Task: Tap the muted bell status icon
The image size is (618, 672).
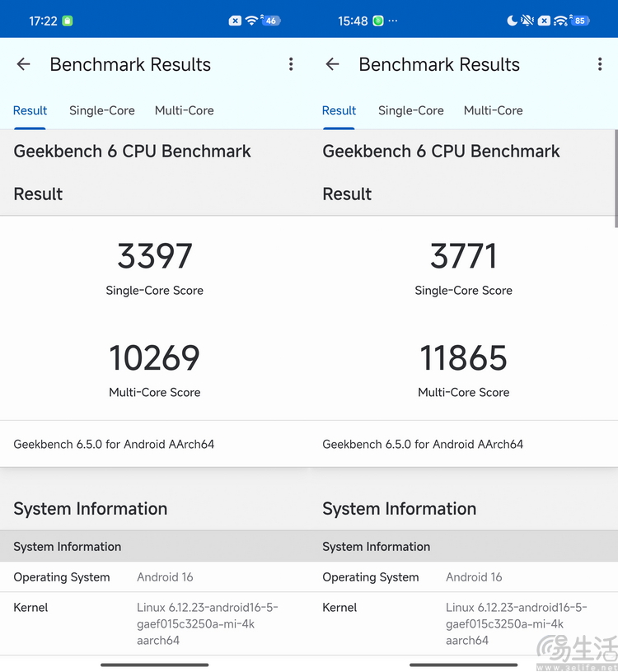Action: [x=527, y=21]
